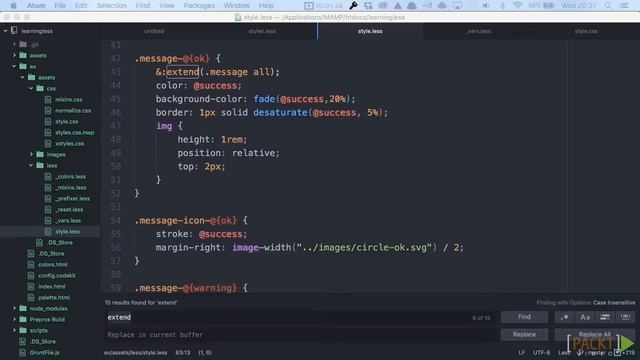Switch to the styles.less tab

click(x=262, y=31)
